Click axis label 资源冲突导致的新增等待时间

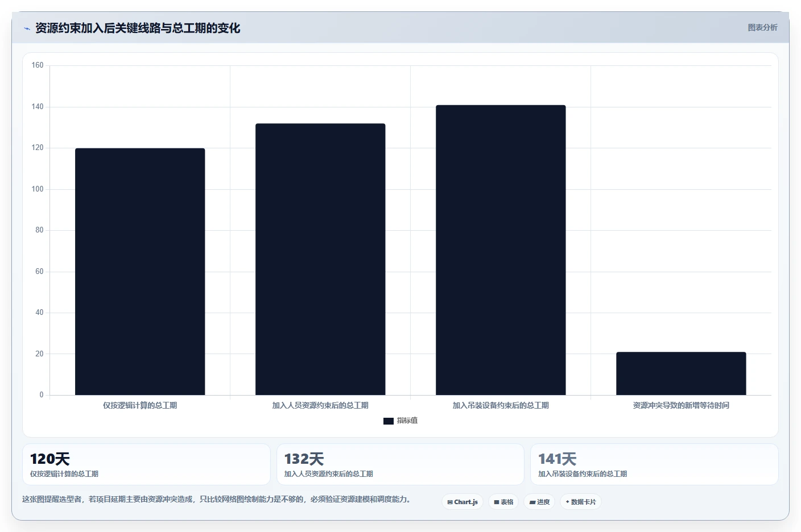tap(681, 405)
